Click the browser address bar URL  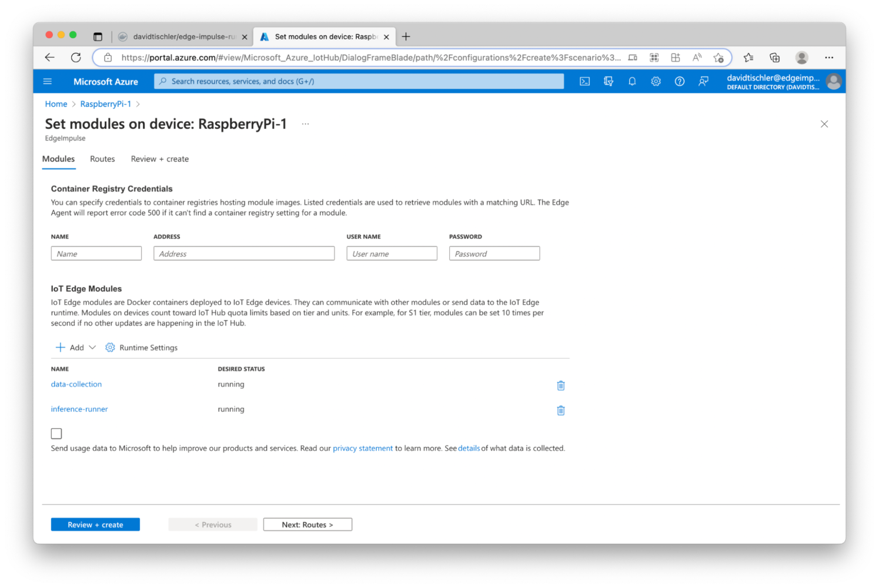[370, 58]
